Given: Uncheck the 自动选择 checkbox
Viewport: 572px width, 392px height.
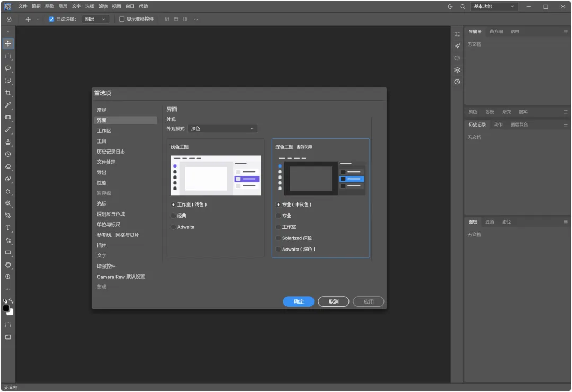Looking at the screenshot, I should pos(51,20).
